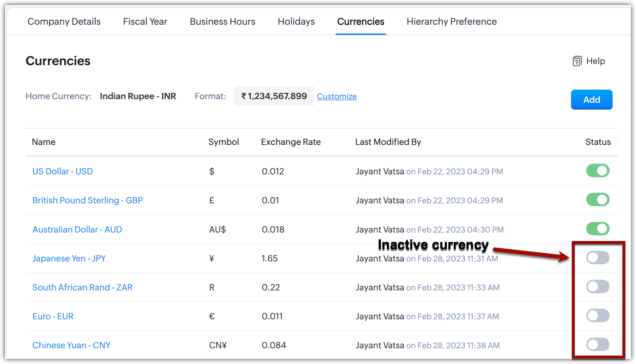Open the Chinese Yuan - CNY link

pyautogui.click(x=71, y=345)
